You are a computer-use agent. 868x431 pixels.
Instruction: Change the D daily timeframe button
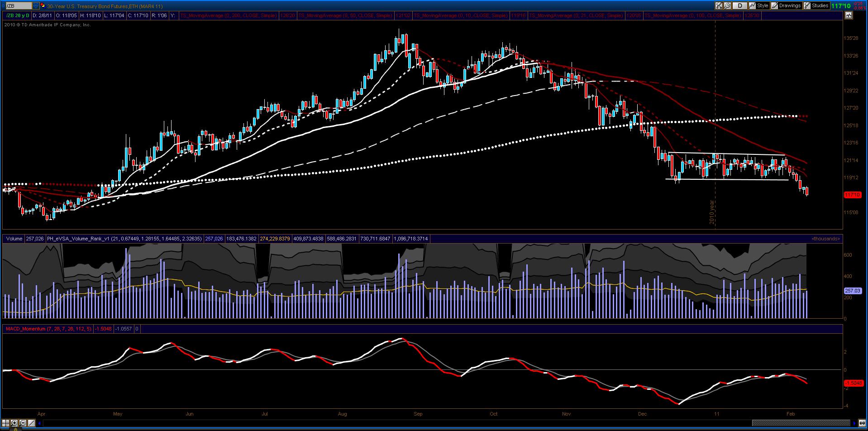[740, 6]
